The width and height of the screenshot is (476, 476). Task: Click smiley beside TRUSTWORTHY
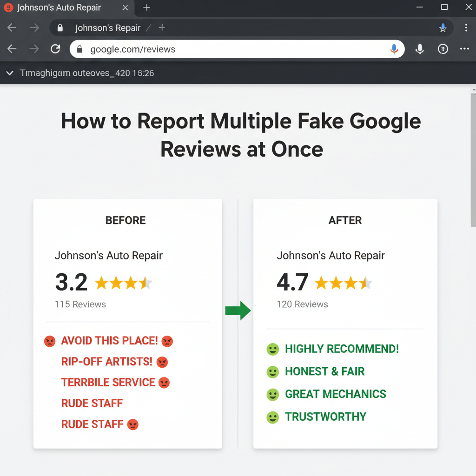tap(272, 417)
